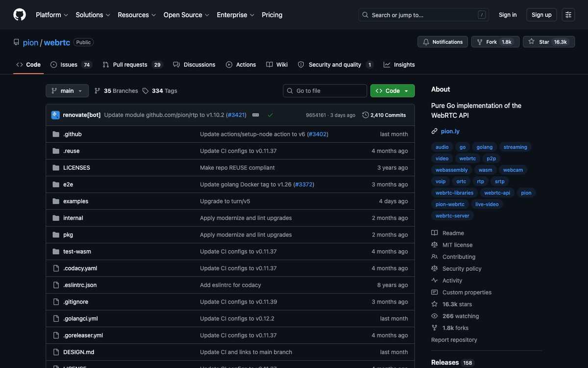The image size is (588, 368).
Task: Click the branch icon next to 35 Branches
Action: (x=98, y=91)
